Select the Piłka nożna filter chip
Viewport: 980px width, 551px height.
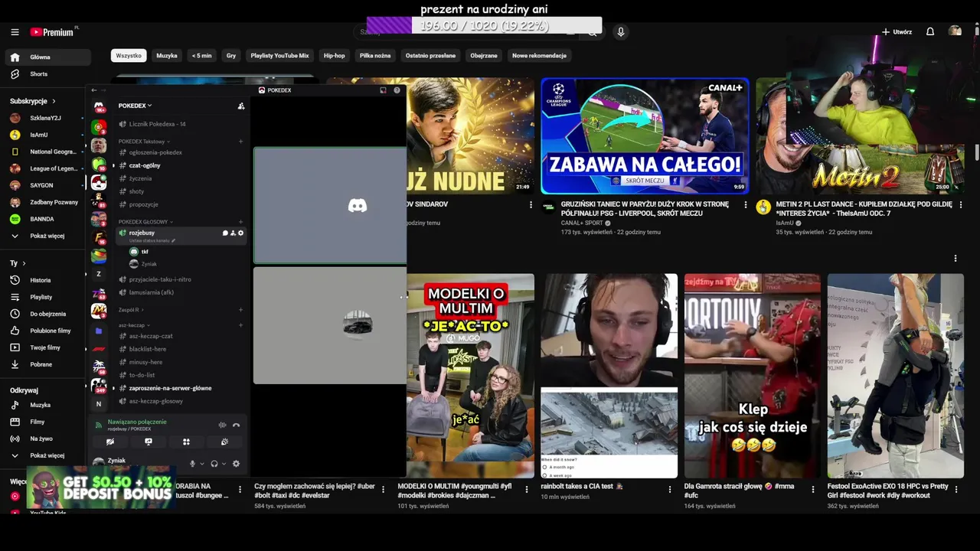(x=375, y=56)
